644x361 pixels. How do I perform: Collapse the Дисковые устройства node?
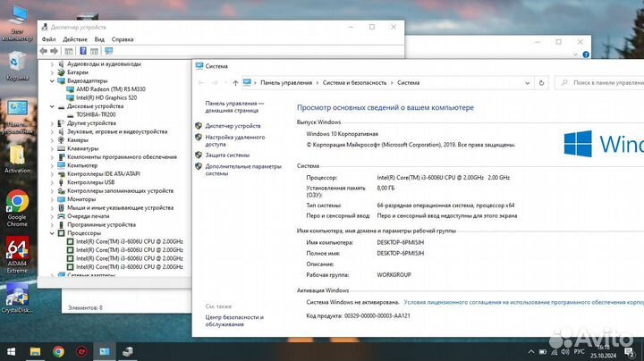coord(52,106)
